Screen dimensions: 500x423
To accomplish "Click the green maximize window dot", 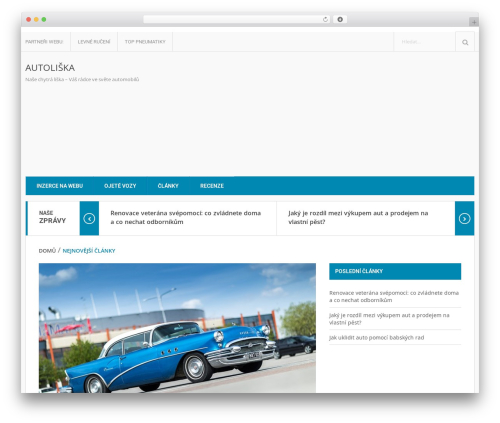I will [x=44, y=19].
